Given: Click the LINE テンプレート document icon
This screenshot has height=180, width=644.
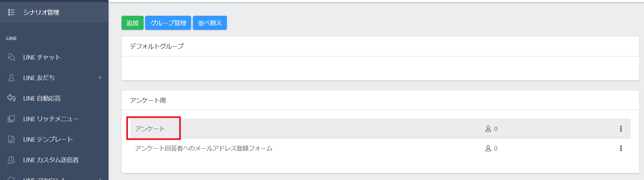Looking at the screenshot, I should point(11,139).
